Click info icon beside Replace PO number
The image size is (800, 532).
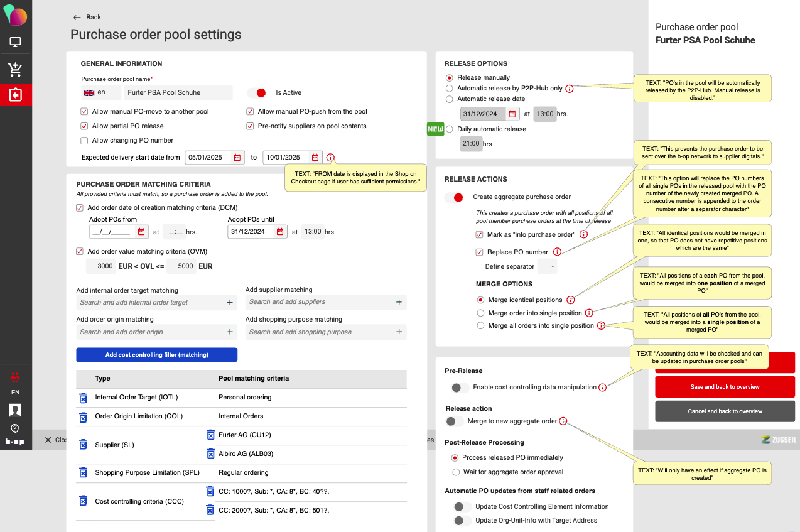pos(557,252)
